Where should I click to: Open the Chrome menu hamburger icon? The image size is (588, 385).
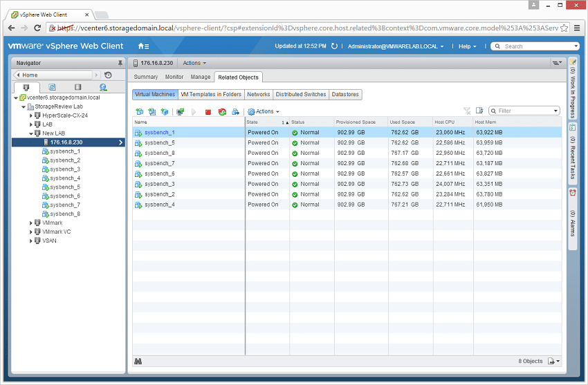point(577,28)
